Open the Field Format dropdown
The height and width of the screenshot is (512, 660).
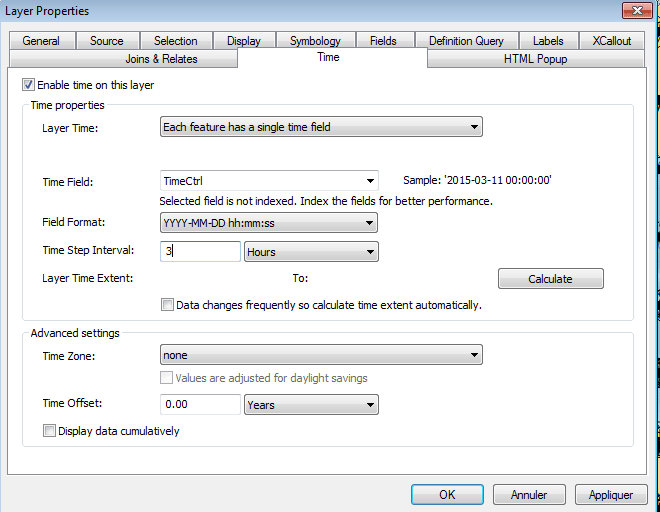(269, 223)
